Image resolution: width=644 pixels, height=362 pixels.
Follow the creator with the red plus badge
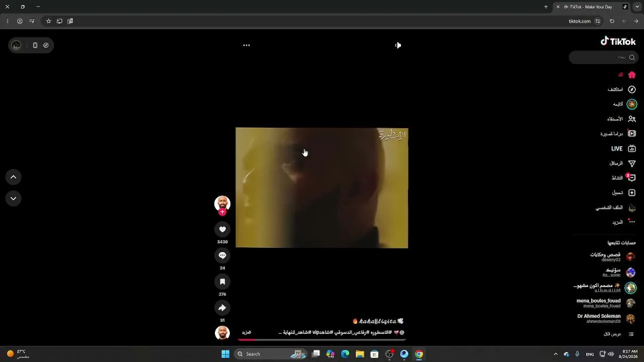pyautogui.click(x=222, y=212)
